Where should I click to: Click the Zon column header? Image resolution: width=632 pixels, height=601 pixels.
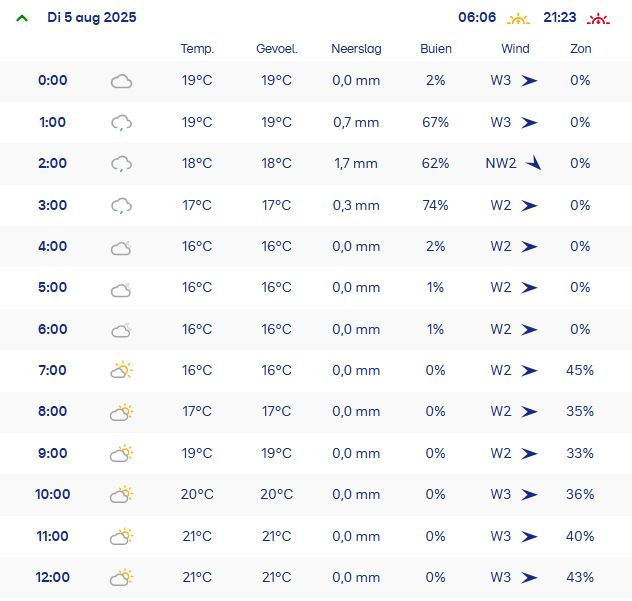click(x=580, y=49)
